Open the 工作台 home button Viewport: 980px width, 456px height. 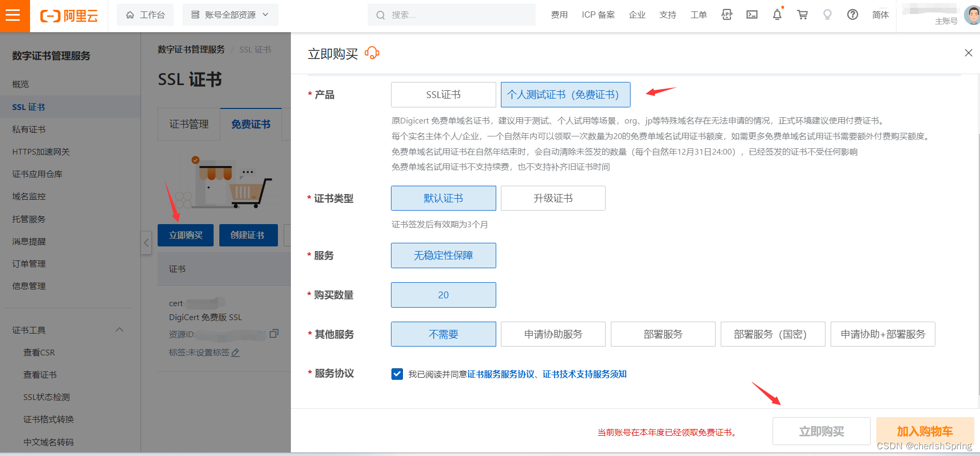145,15
